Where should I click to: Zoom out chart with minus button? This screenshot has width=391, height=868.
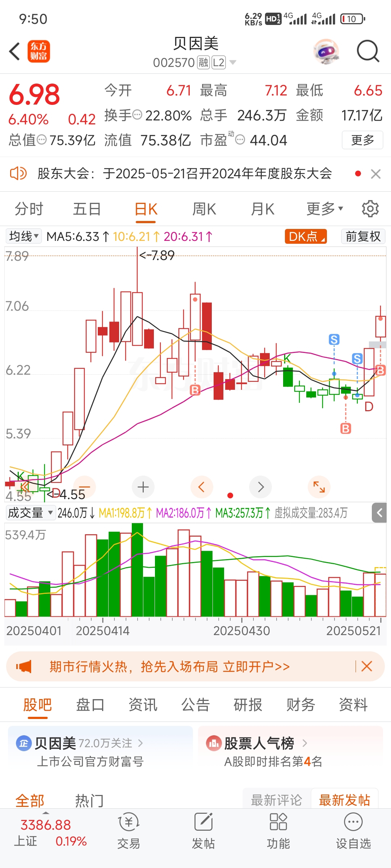(x=84, y=487)
